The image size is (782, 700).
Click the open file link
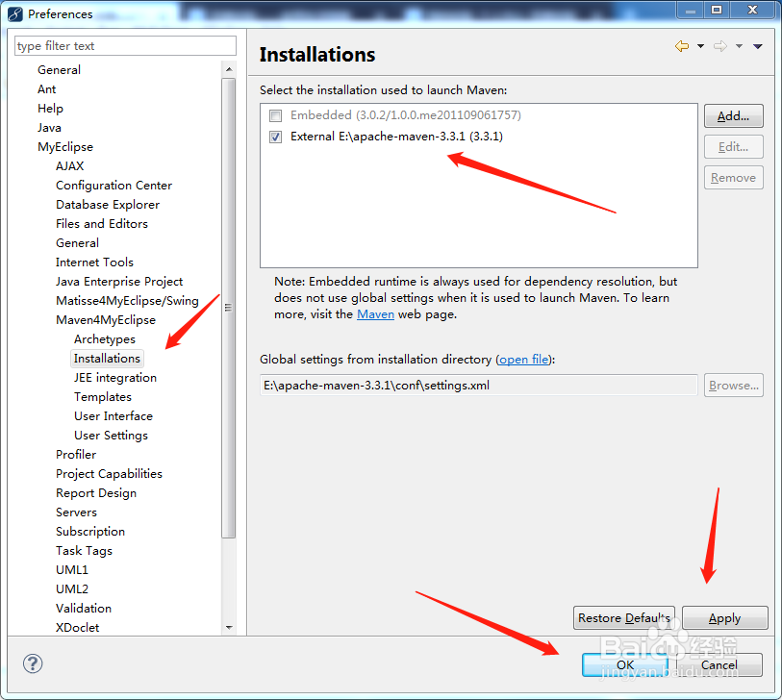(523, 360)
